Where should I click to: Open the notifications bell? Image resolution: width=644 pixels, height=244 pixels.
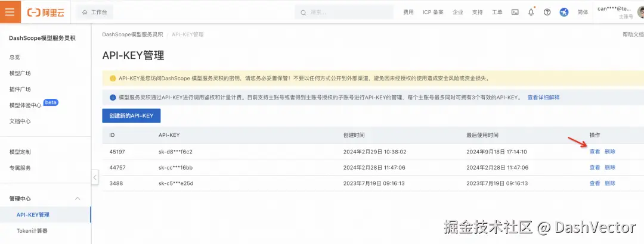(x=531, y=12)
